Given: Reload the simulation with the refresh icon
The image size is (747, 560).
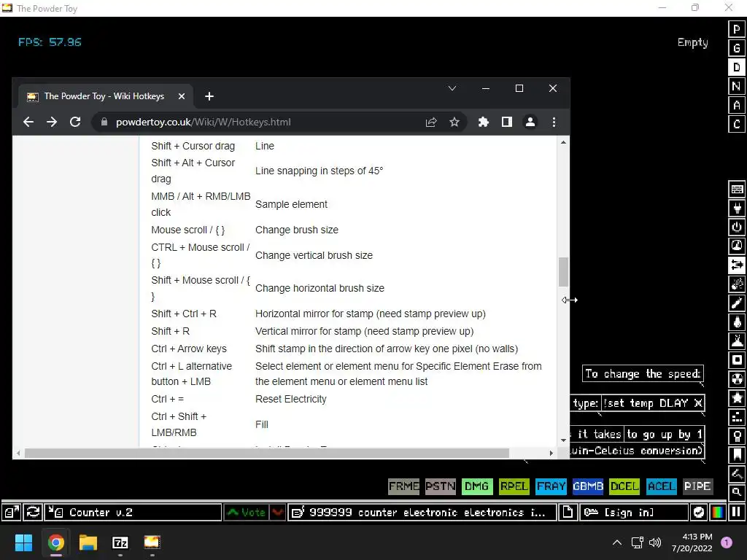Looking at the screenshot, I should click(x=34, y=513).
